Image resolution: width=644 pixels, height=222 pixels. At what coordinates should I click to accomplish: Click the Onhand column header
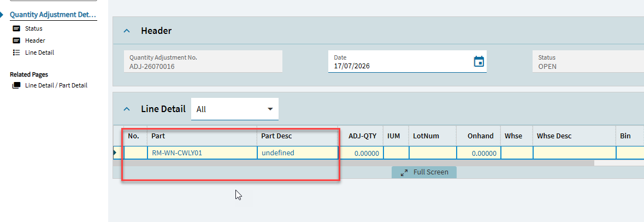[x=478, y=136]
